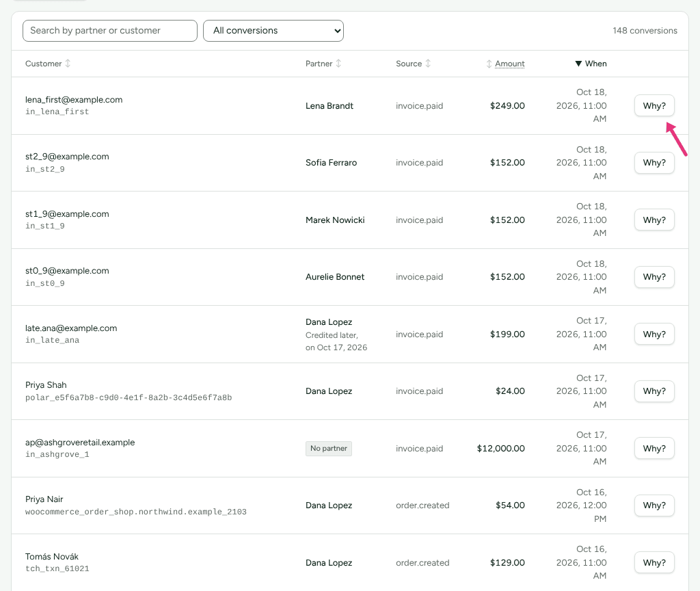
Task: Select the $12,000.00 amount cell
Action: coord(501,449)
